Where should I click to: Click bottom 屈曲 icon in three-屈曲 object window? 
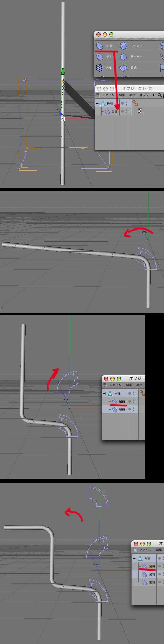click(145, 582)
